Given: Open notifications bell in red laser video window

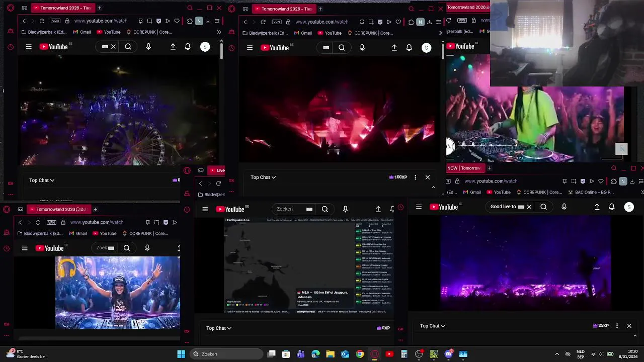Looking at the screenshot, I should (409, 48).
